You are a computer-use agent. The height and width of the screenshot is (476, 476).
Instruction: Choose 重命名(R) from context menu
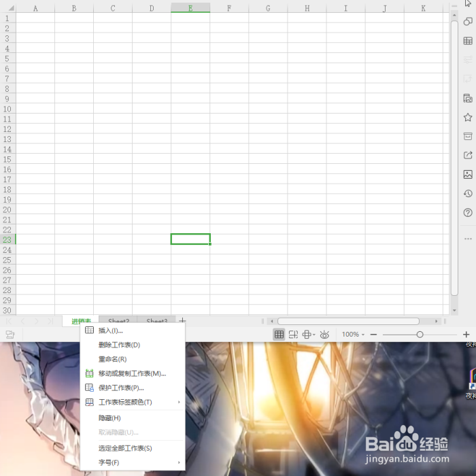(x=133, y=359)
